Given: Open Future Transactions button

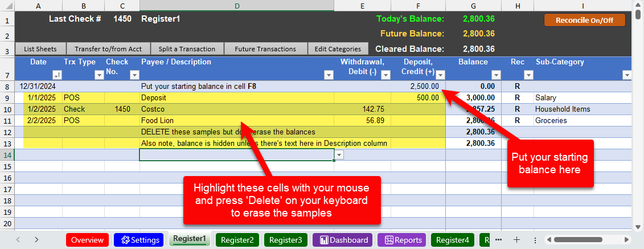Looking at the screenshot, I should [x=265, y=49].
